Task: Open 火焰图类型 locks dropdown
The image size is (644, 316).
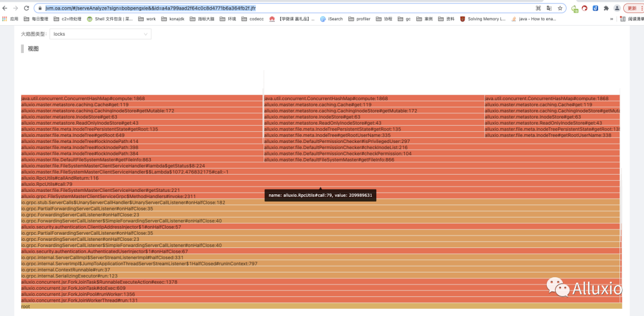Action: tap(100, 34)
